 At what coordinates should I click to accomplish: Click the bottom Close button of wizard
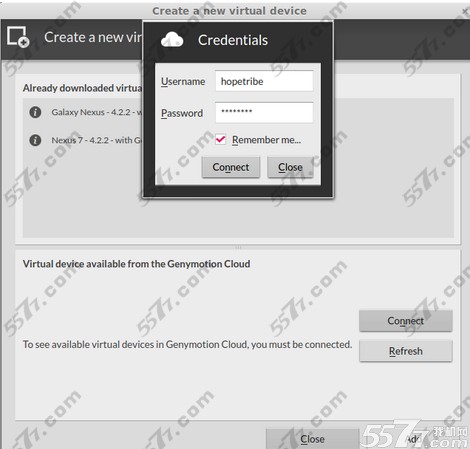[312, 439]
